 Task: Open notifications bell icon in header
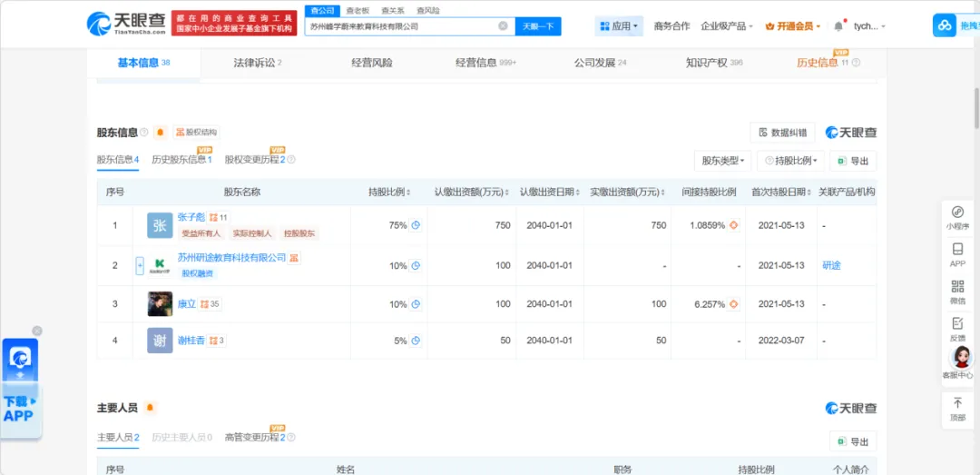point(838,26)
